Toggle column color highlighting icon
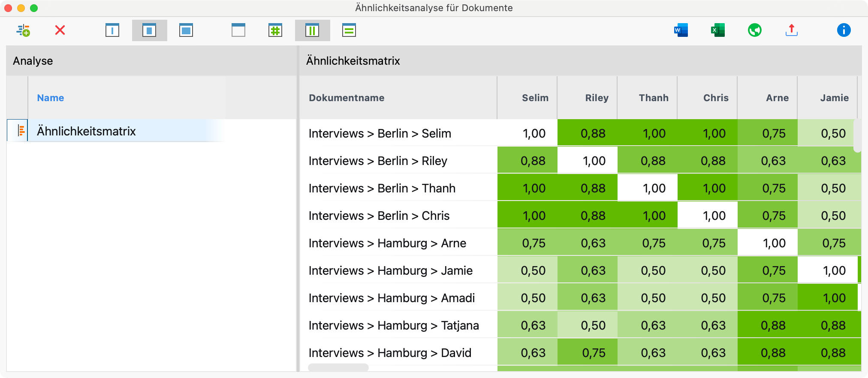The width and height of the screenshot is (868, 378). pos(312,30)
